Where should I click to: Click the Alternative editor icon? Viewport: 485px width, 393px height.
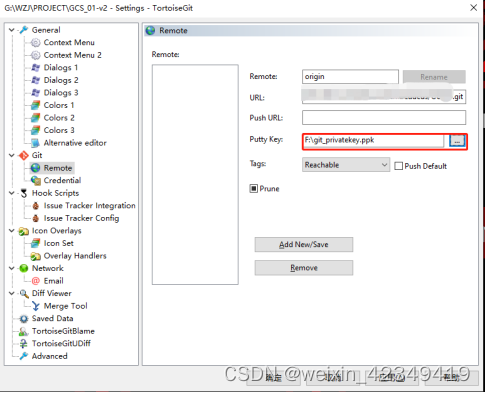click(36, 143)
